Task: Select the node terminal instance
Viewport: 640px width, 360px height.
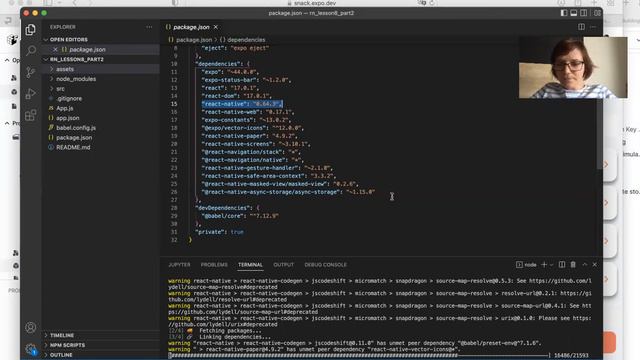Action: 526,264
